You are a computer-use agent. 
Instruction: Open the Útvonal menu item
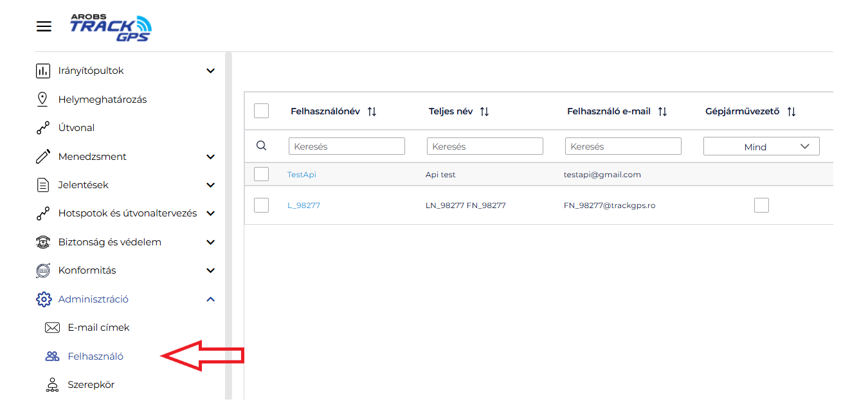76,128
